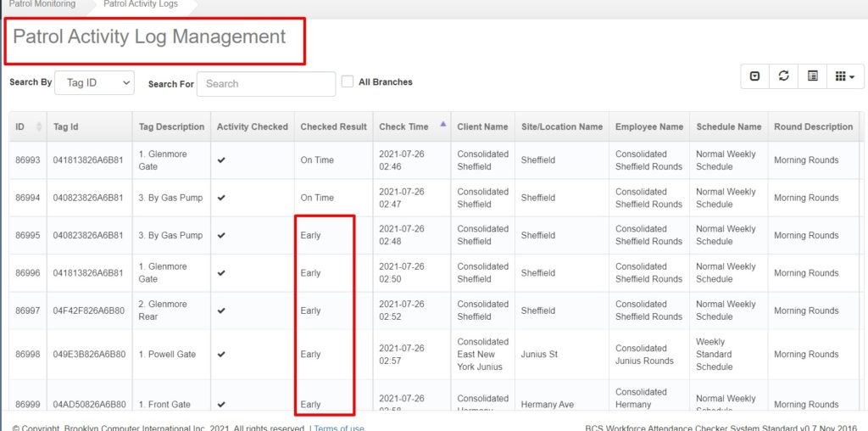The height and width of the screenshot is (431, 868).
Task: Sort by Tag Description column header
Action: pos(171,127)
